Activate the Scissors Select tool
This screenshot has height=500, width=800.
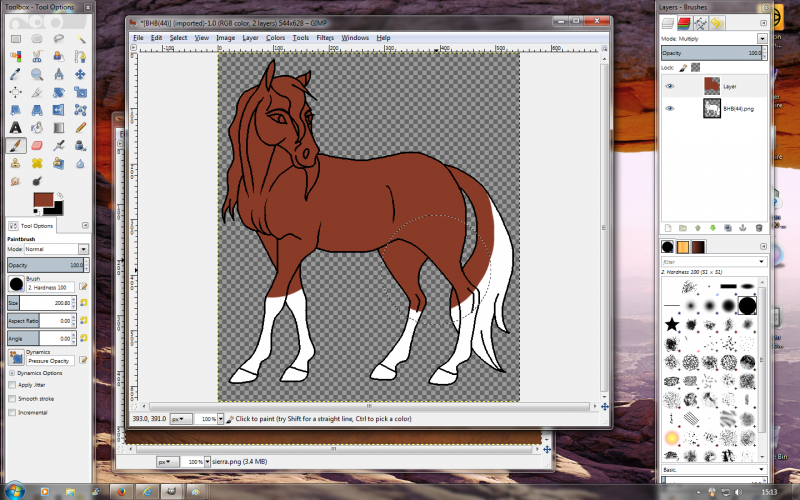[37, 56]
